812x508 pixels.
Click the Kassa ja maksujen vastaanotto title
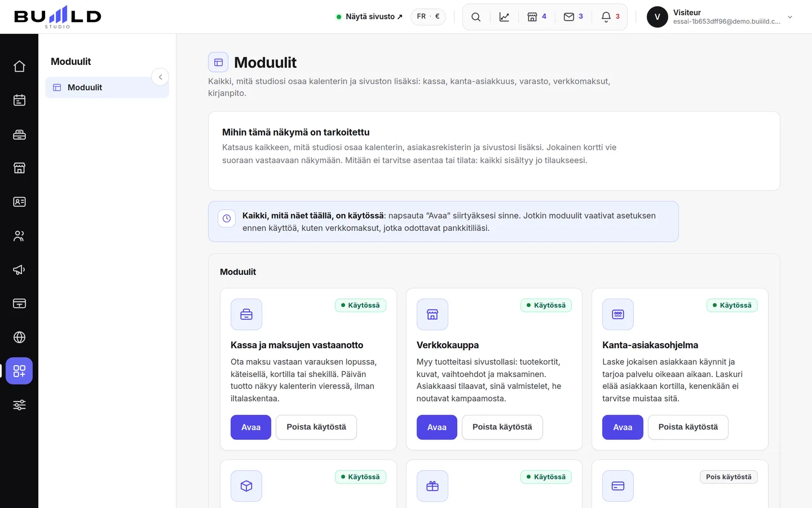[297, 345]
